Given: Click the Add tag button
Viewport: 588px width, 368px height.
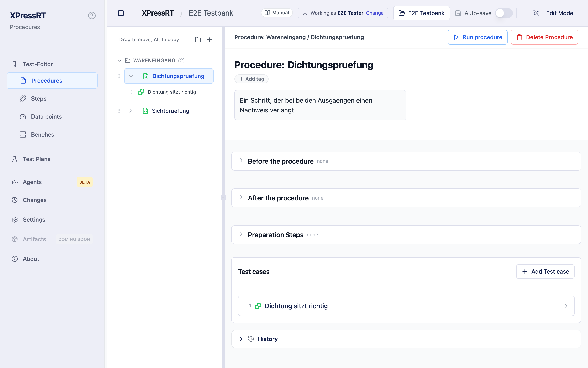Looking at the screenshot, I should pyautogui.click(x=251, y=79).
